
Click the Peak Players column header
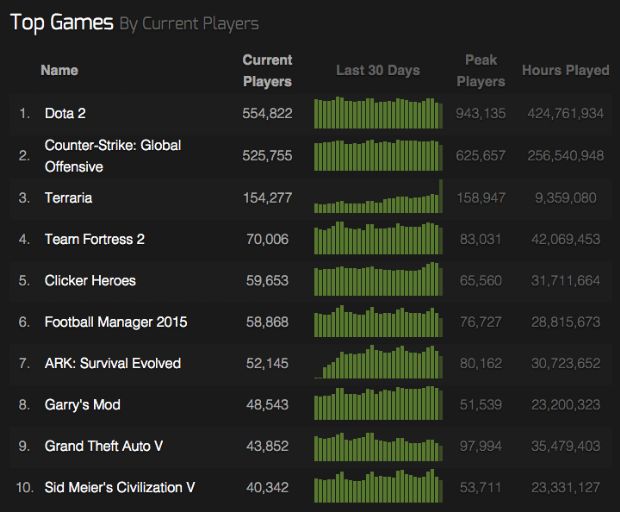click(481, 71)
